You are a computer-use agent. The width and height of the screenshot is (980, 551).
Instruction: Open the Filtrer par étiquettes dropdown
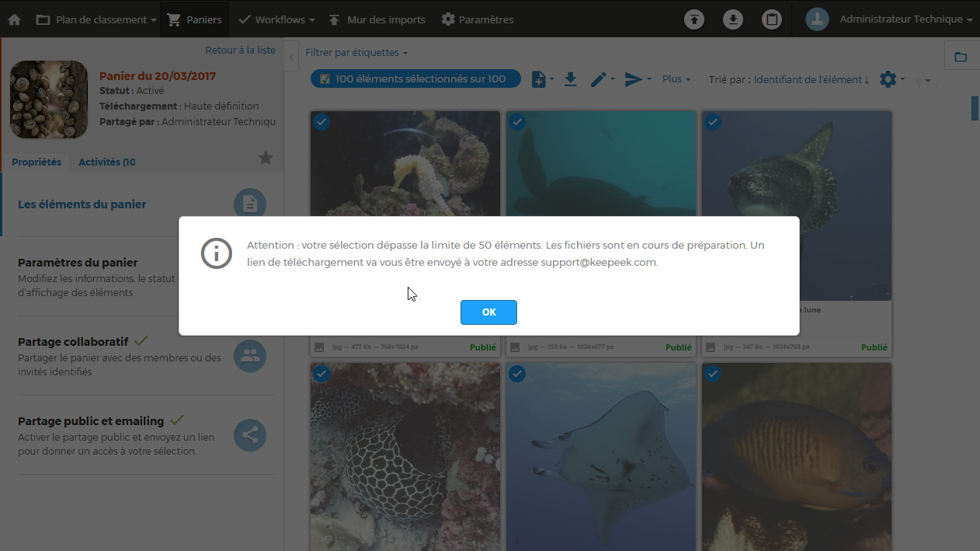point(356,53)
